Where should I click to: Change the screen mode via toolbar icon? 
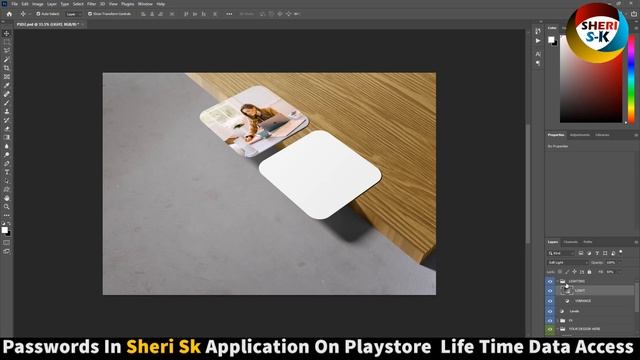pos(7,251)
